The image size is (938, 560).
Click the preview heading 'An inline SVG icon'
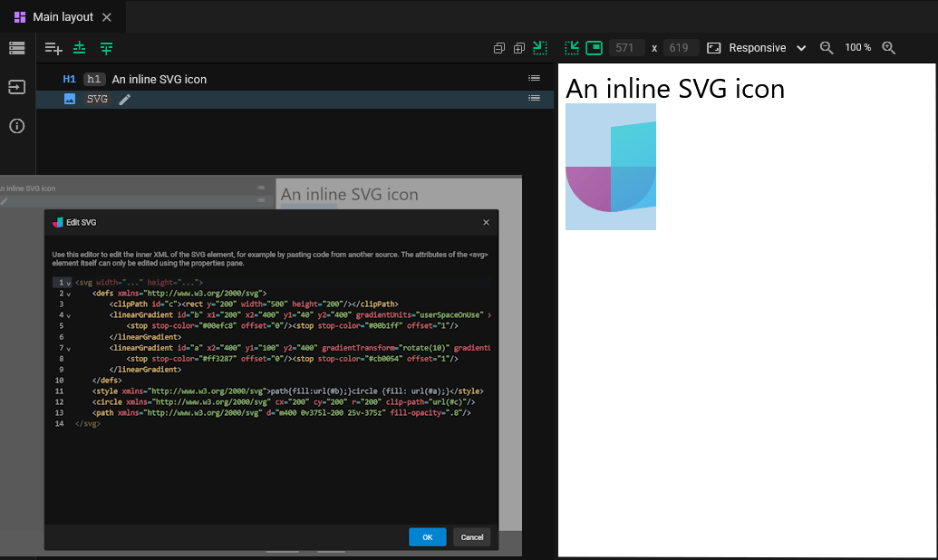click(675, 89)
